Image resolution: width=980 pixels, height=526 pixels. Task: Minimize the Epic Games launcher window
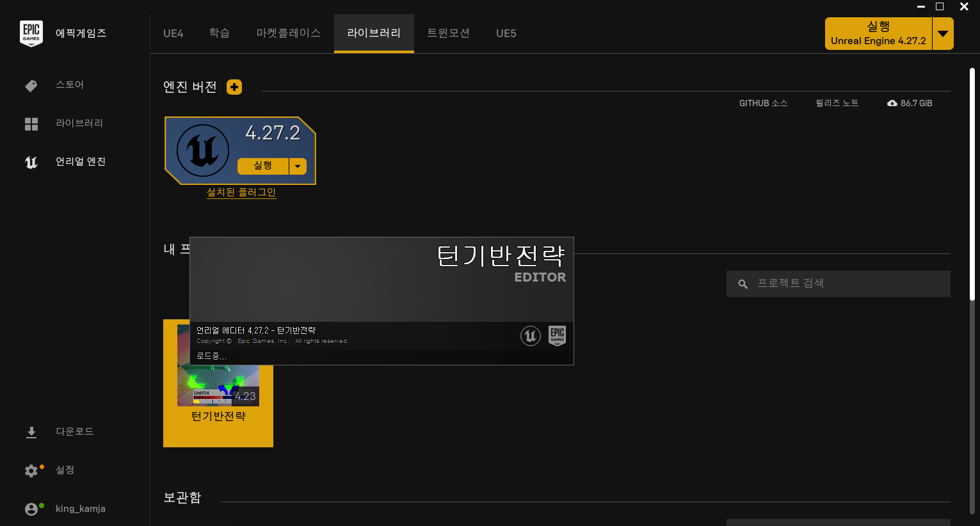point(921,6)
